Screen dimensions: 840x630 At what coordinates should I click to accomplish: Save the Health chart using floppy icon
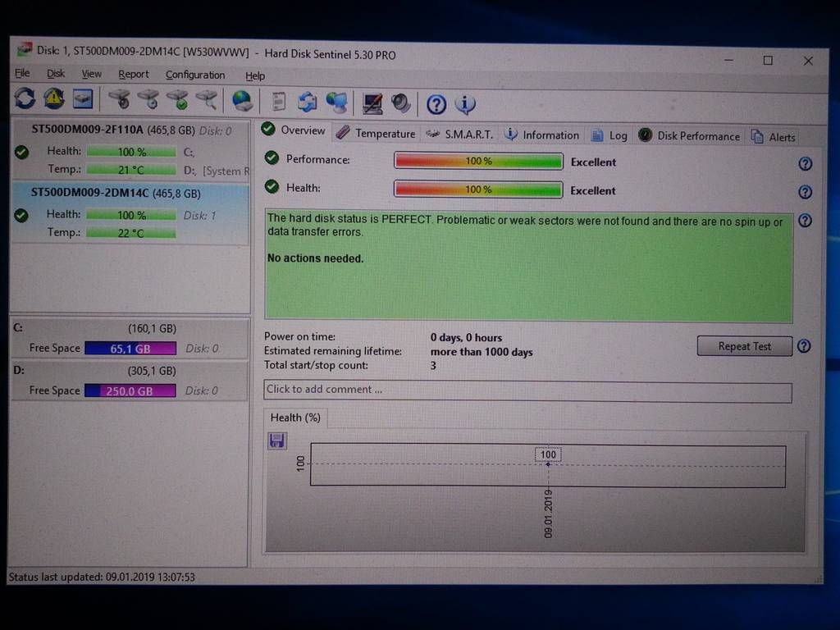pyautogui.click(x=277, y=441)
